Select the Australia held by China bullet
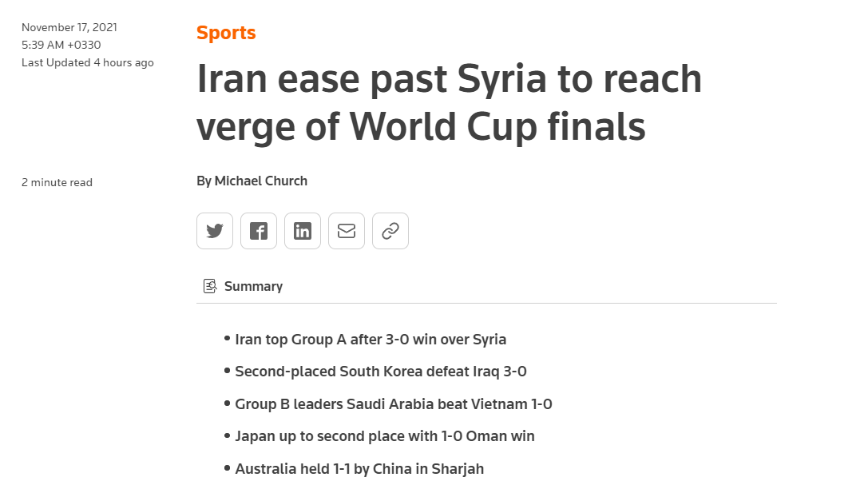The height and width of the screenshot is (493, 868). click(359, 468)
